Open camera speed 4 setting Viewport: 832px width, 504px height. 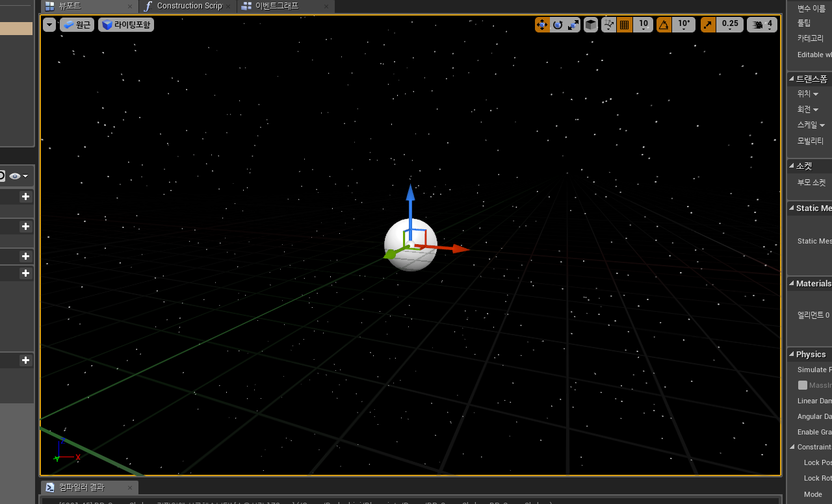pyautogui.click(x=762, y=25)
